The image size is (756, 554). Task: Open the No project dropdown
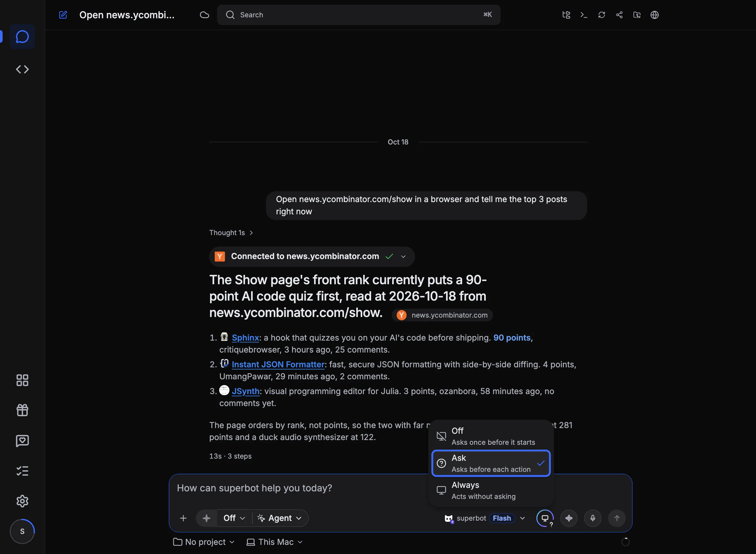point(203,542)
